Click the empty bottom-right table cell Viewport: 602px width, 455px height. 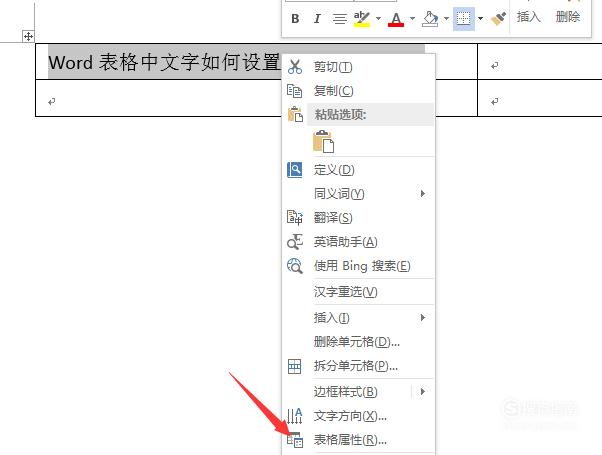pos(540,98)
